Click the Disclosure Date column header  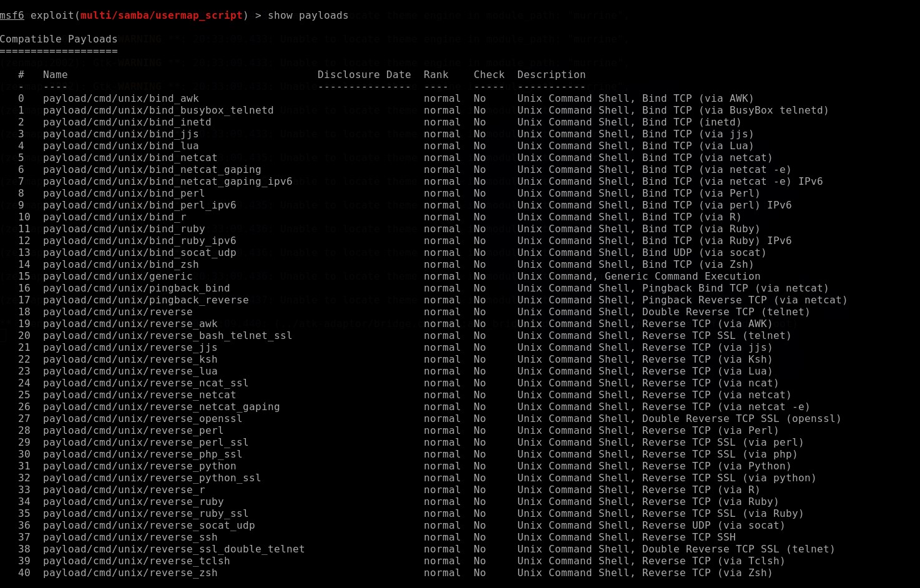click(364, 75)
